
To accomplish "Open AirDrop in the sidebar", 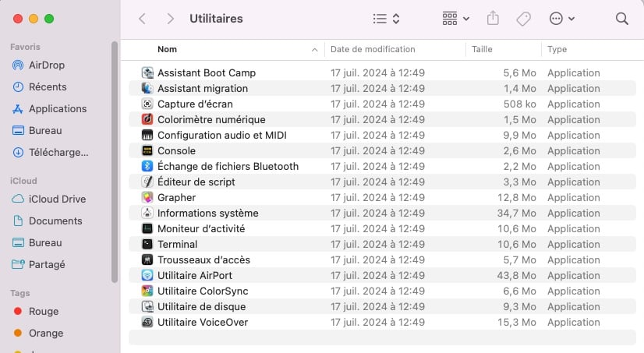I will pos(39,65).
